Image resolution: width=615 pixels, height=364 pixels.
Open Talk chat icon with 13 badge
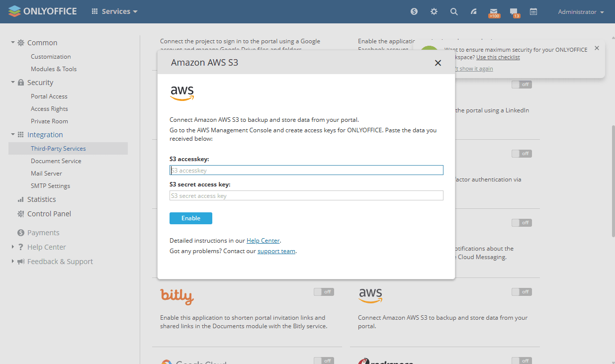514,12
